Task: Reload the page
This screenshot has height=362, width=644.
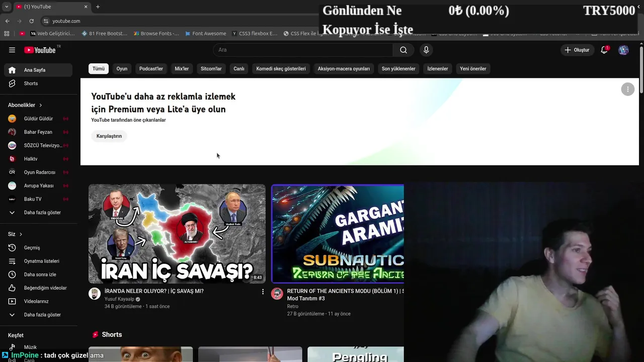Action: [x=31, y=21]
